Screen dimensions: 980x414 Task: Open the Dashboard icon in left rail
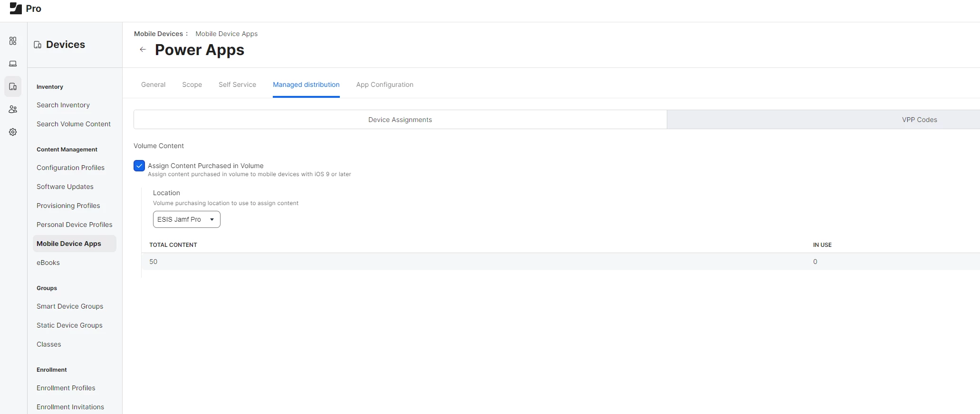coord(13,41)
